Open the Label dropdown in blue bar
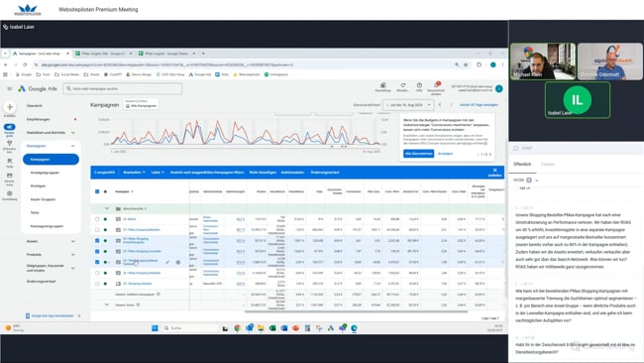Screen dimensions: 644x363 pos(158,173)
